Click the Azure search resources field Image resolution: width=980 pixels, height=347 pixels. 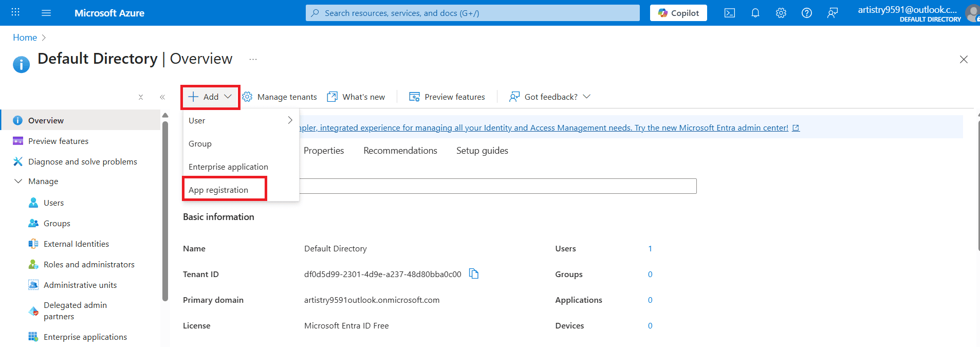click(473, 13)
